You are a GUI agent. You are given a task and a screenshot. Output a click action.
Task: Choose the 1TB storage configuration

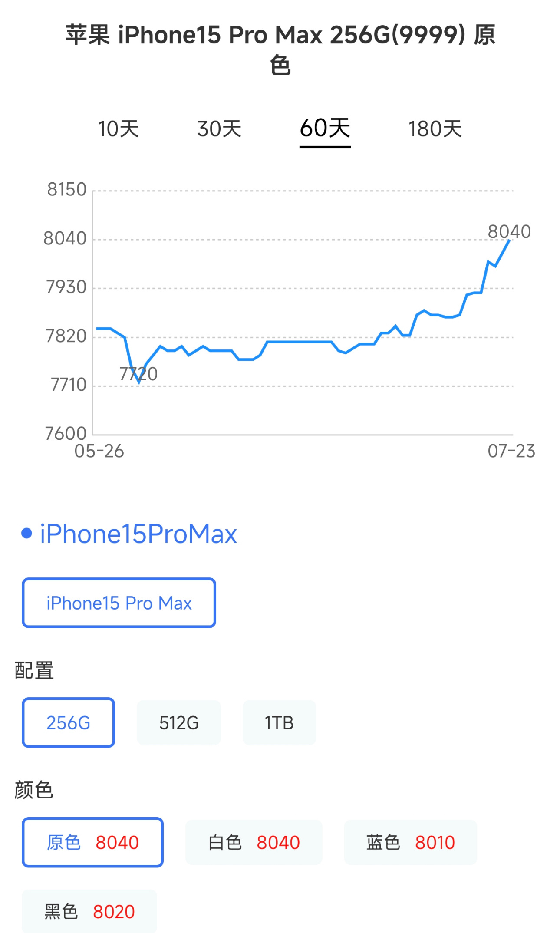[x=279, y=722]
